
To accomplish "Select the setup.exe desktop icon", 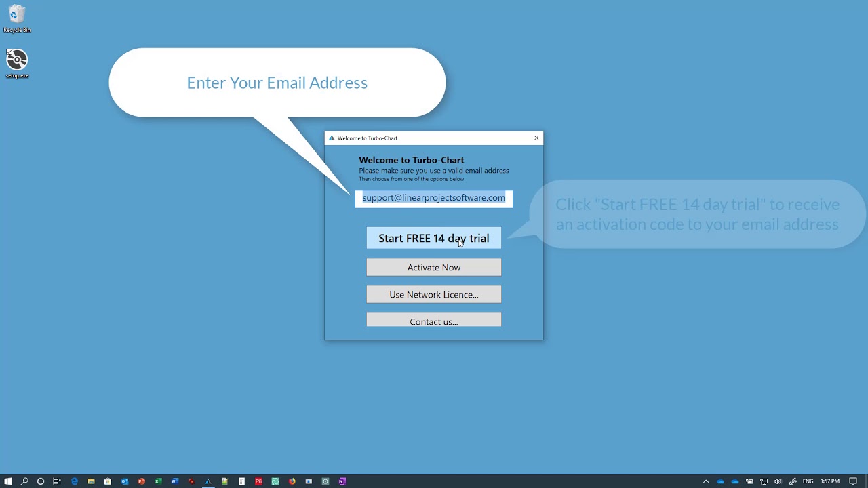I will [x=17, y=64].
